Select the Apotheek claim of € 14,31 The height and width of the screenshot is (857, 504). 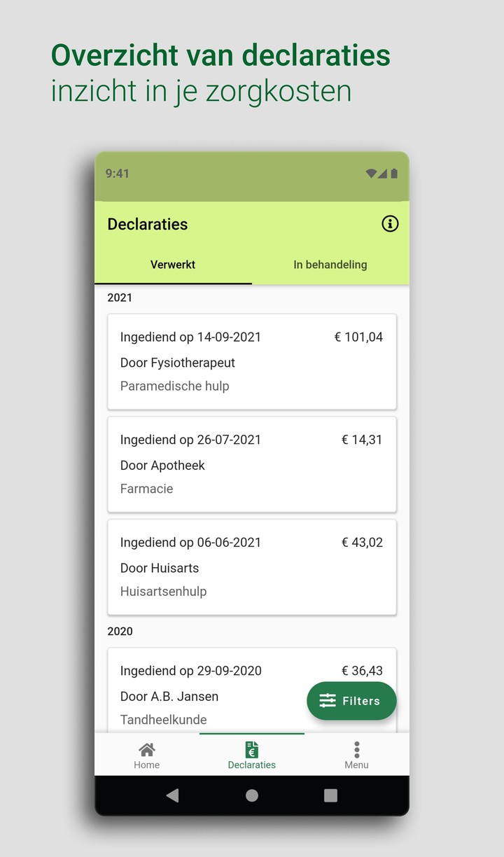[x=251, y=464]
